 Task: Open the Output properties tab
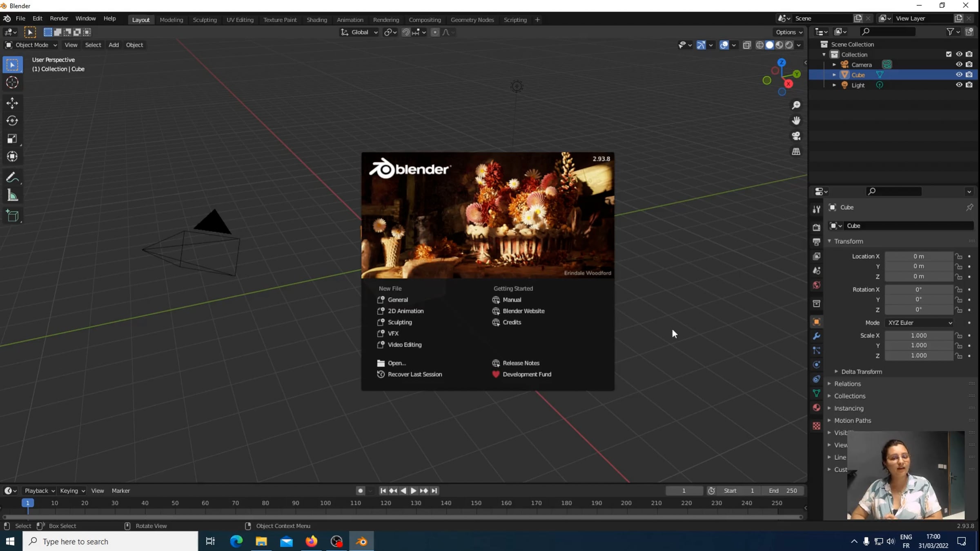(816, 242)
